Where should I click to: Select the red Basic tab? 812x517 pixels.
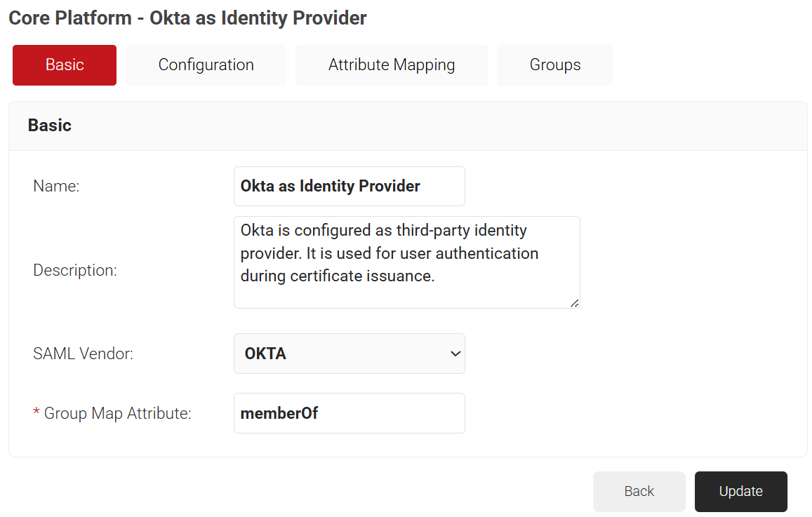[65, 65]
